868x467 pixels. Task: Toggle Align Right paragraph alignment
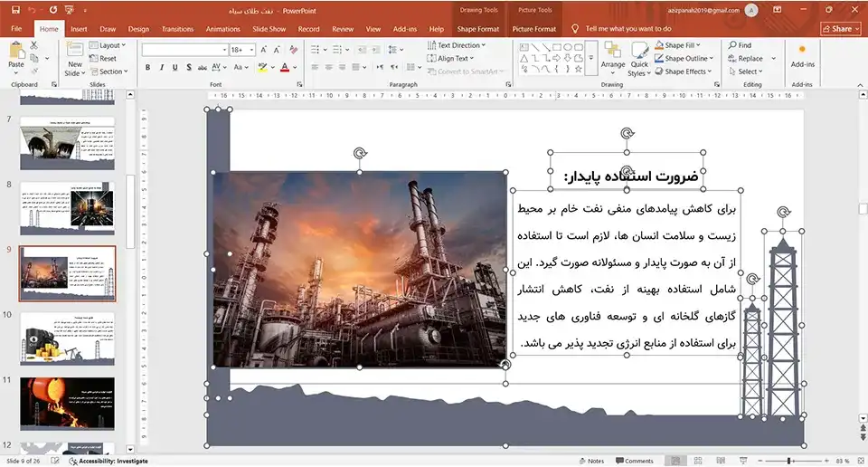[342, 67]
